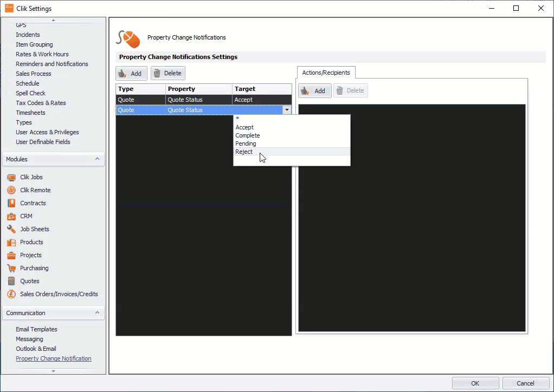
Task: Open Timesheets settings
Action: tap(30, 113)
